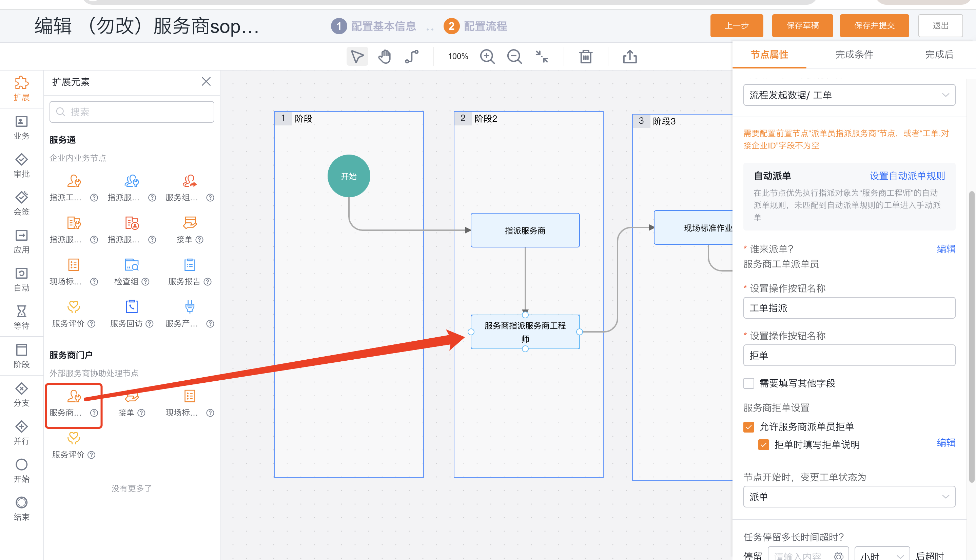Delete selected node with trash icon

pos(586,57)
